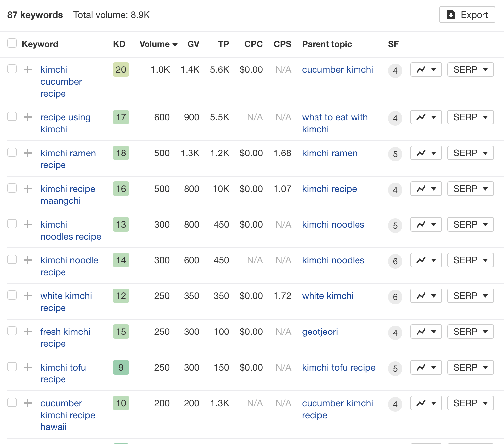Click the plus icon next to white kimchi recipe

click(27, 295)
